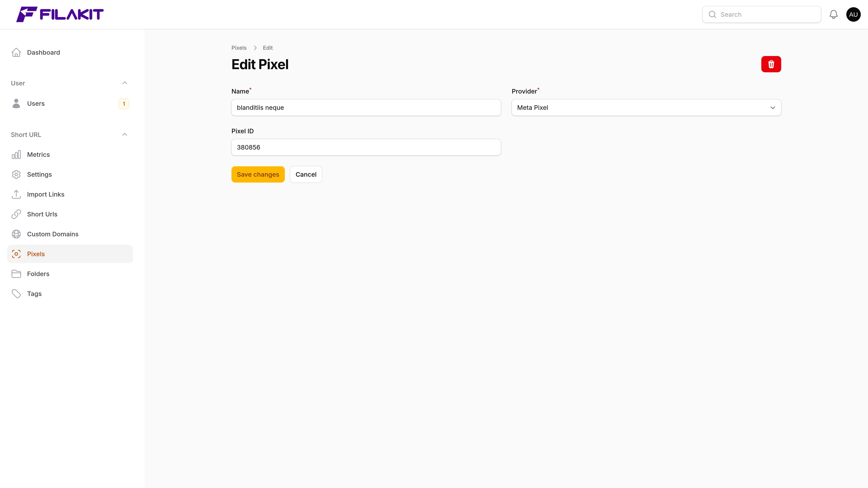Collapse the Short URL sidebar section
868x488 pixels.
[x=125, y=134]
